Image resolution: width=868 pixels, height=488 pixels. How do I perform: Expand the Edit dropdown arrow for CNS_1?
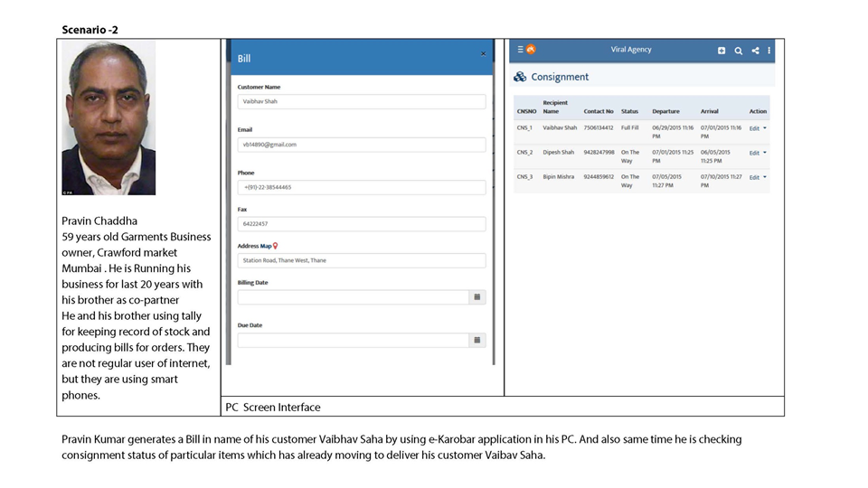pos(765,128)
